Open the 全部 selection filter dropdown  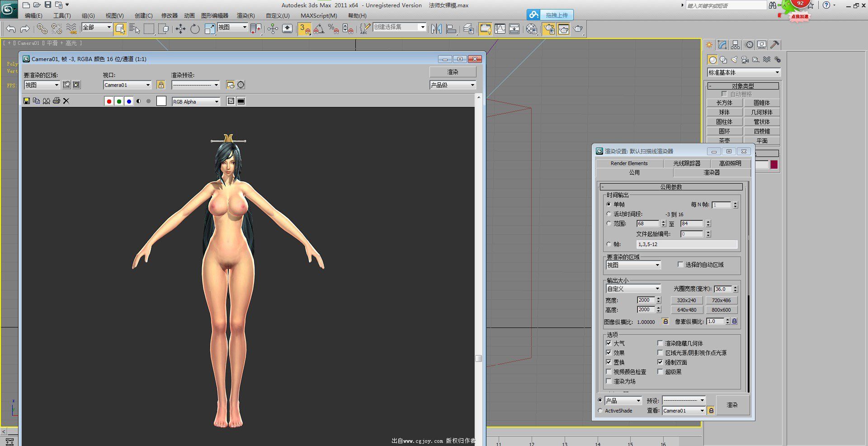(x=97, y=27)
